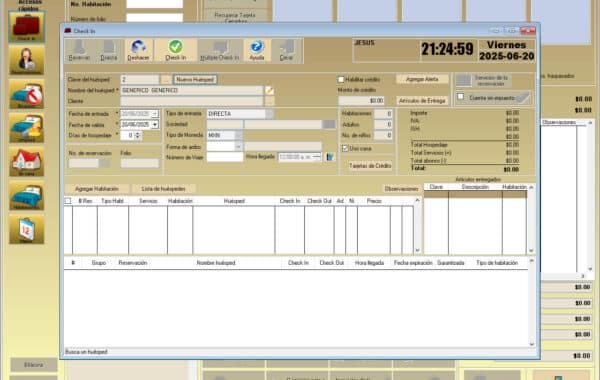Click the pencil icon beside guest name

pos(269,90)
